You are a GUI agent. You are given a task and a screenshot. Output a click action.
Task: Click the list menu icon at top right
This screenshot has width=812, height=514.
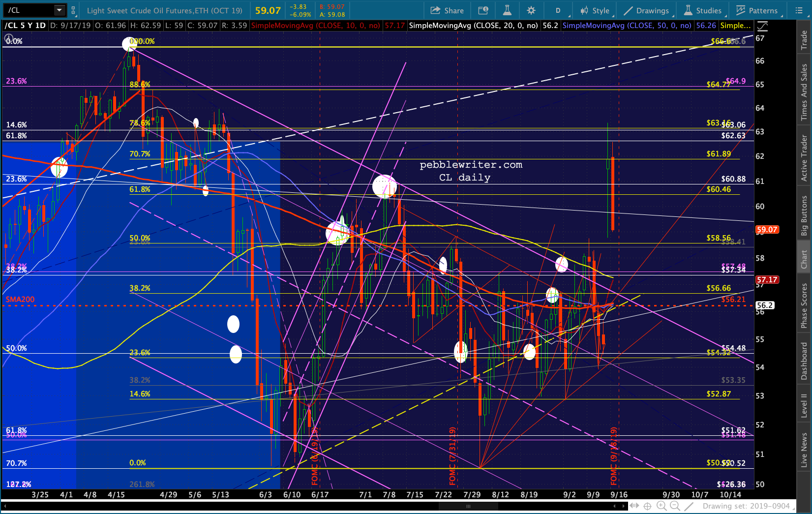pos(799,10)
